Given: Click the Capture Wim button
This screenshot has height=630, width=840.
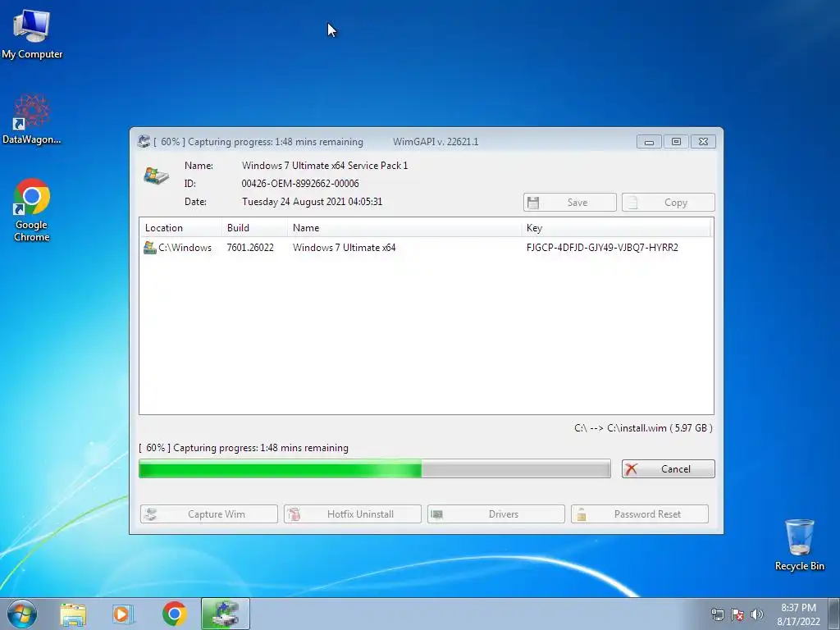Looking at the screenshot, I should point(209,514).
